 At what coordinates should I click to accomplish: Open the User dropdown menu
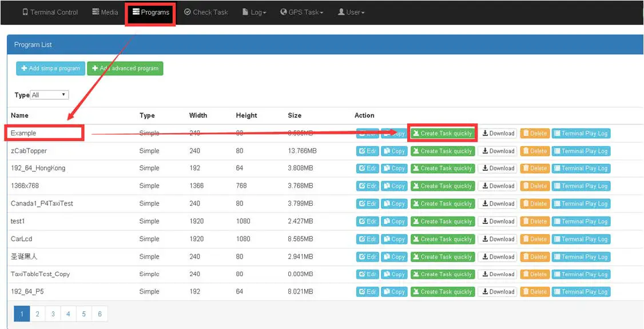(351, 12)
